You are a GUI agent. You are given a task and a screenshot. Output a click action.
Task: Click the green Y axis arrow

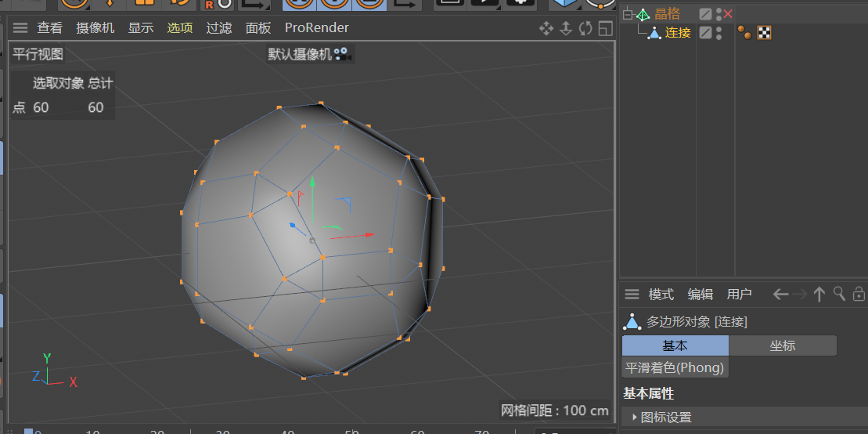pos(312,183)
